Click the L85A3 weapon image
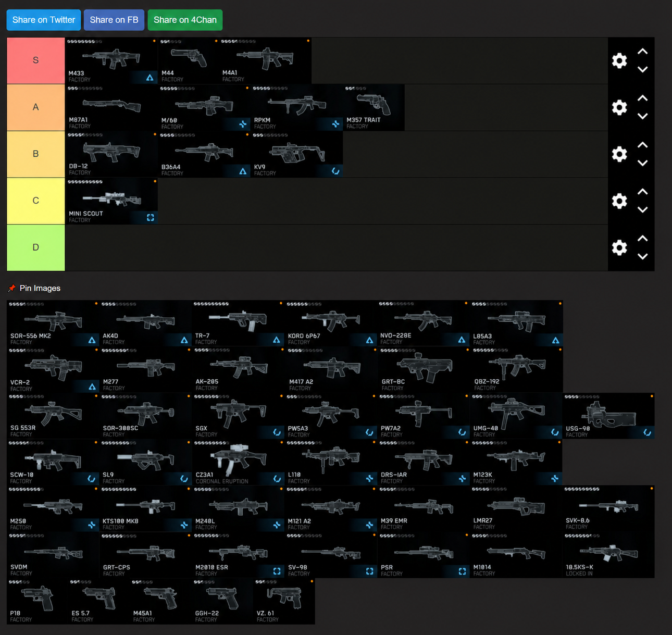This screenshot has height=635, width=672. [x=516, y=323]
